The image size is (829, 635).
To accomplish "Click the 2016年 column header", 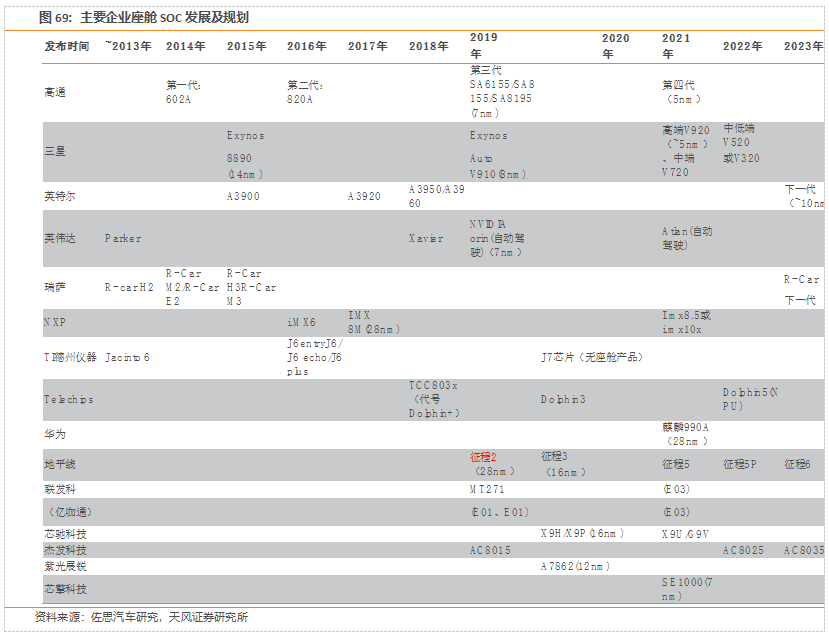I will 307,47.
